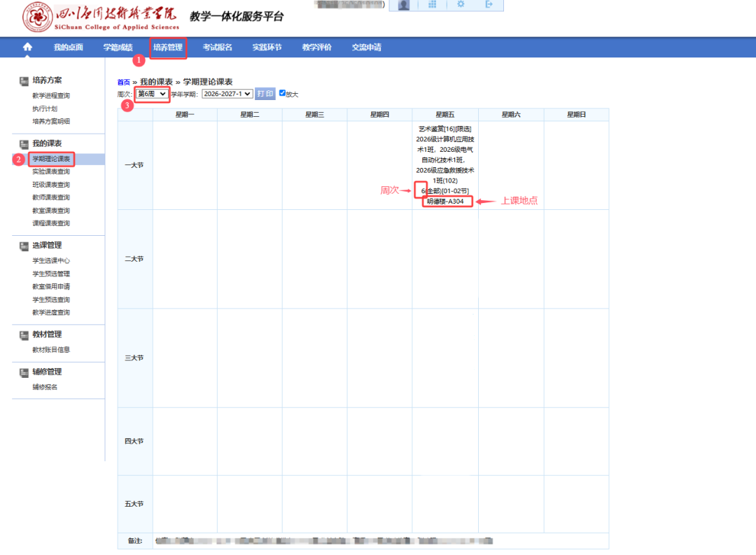Click the home icon in the navigation bar
This screenshot has width=756, height=555.
pyautogui.click(x=27, y=47)
